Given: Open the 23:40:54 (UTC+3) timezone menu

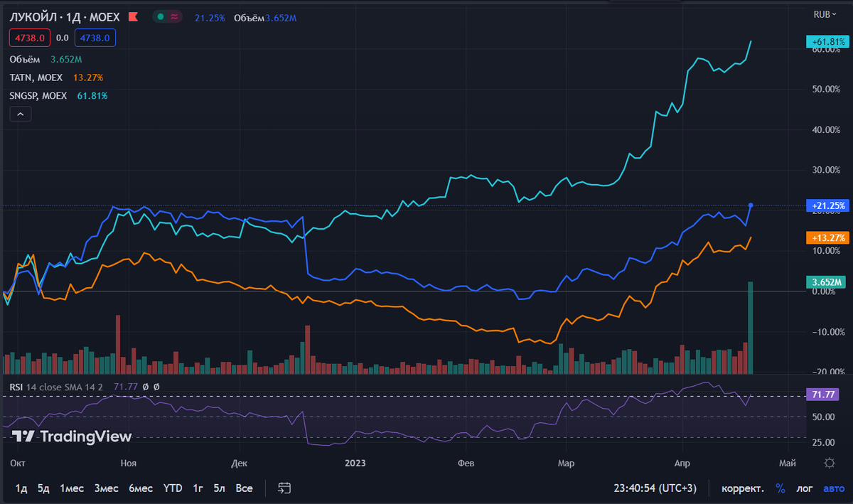Looking at the screenshot, I should (655, 488).
